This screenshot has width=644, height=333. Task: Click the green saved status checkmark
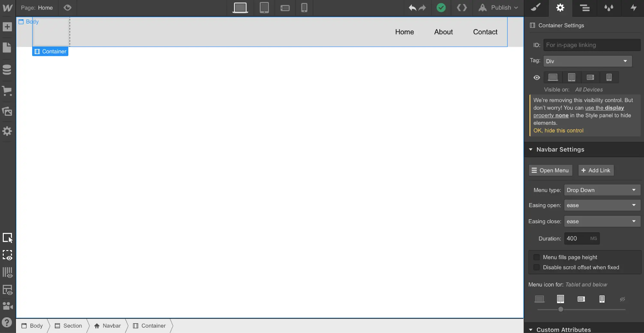(441, 8)
